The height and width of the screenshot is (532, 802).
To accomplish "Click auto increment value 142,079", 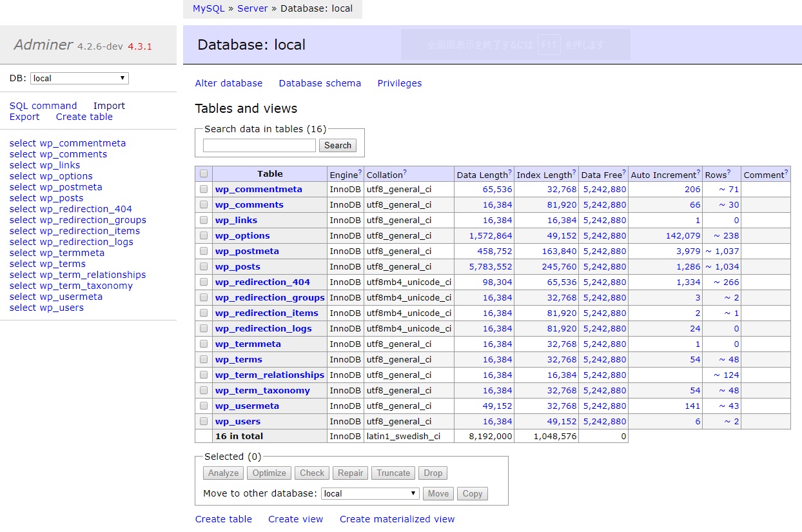I will click(683, 235).
